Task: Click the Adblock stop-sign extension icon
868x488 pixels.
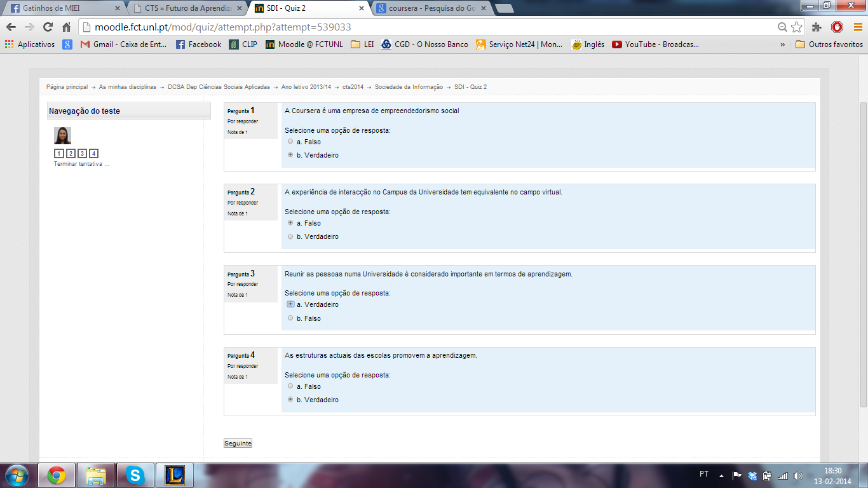Action: click(837, 27)
